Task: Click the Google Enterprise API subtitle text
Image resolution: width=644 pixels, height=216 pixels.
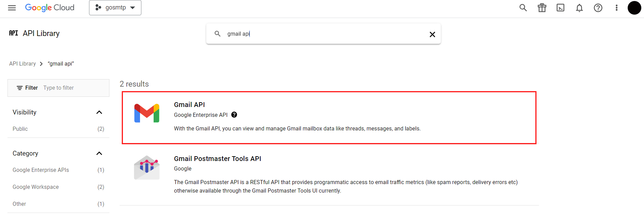Action: coord(201,115)
